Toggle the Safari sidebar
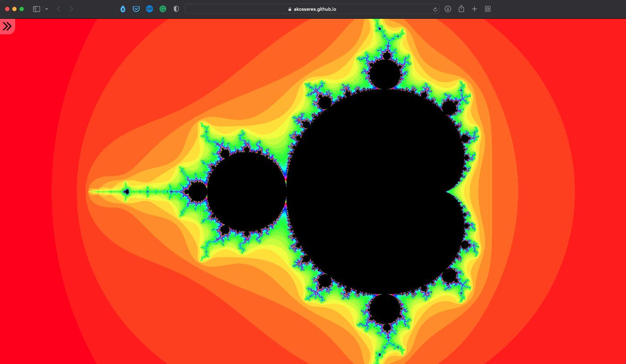 [x=37, y=9]
